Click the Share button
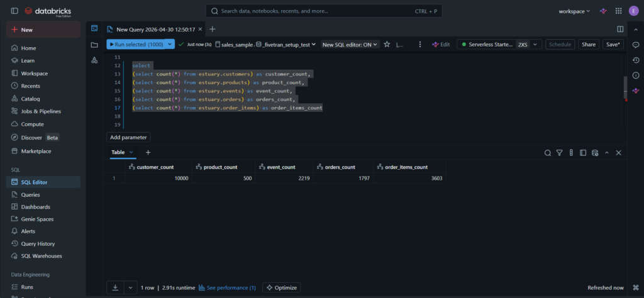 click(589, 45)
